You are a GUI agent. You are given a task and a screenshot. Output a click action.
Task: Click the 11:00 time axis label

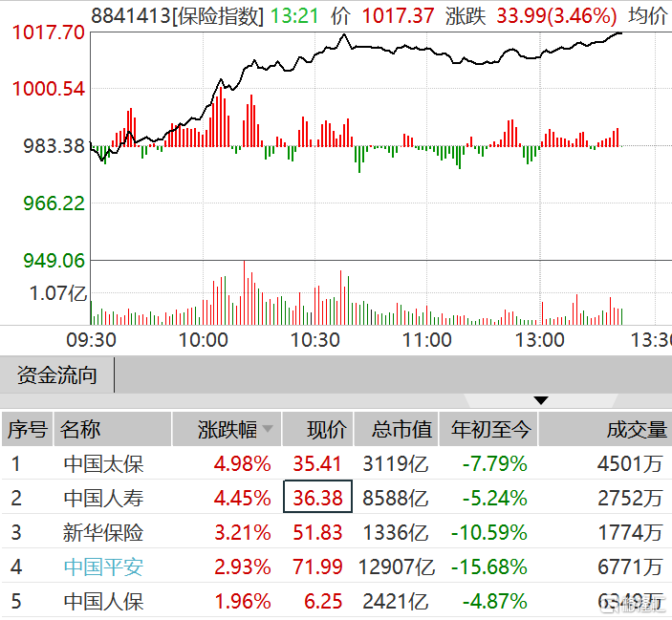coord(427,340)
